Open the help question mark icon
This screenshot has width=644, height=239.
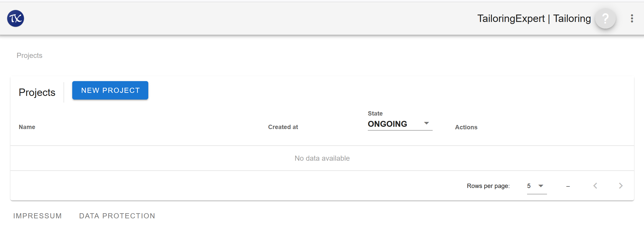coord(605,18)
